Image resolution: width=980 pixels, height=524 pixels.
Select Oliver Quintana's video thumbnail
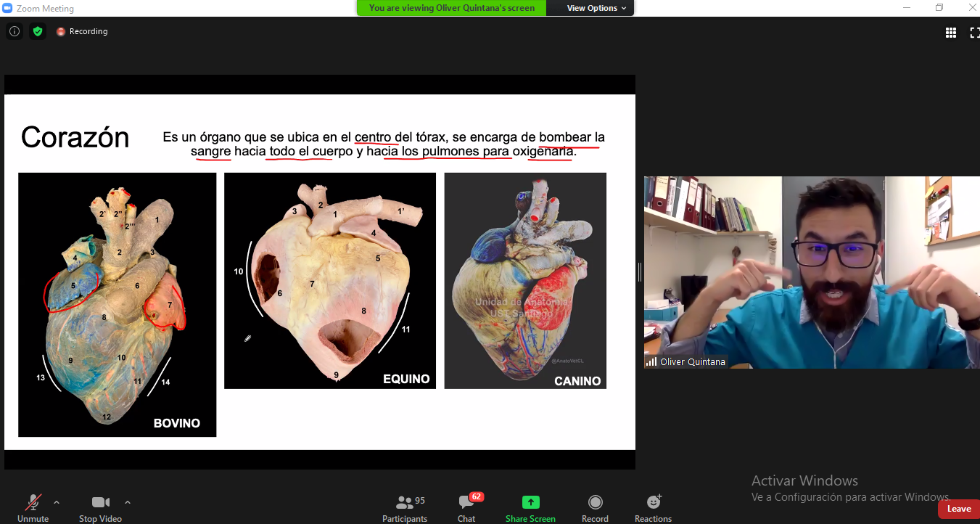812,272
